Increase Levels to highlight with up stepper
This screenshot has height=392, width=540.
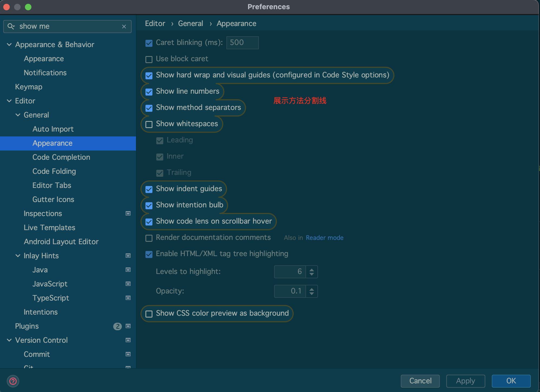(x=311, y=269)
